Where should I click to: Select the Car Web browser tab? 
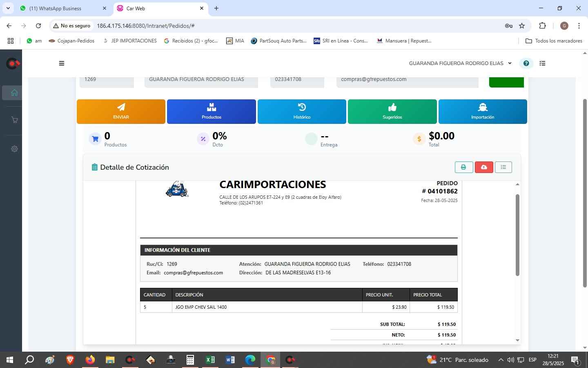159,8
